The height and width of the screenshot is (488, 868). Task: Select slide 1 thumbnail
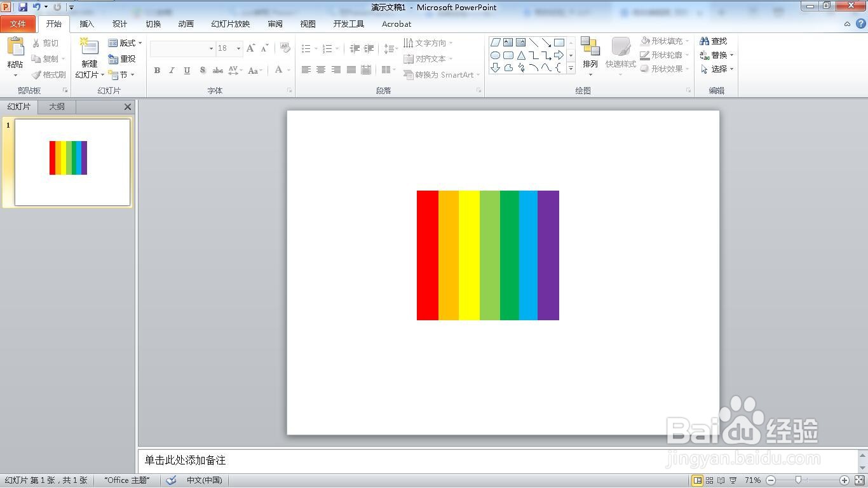point(72,163)
